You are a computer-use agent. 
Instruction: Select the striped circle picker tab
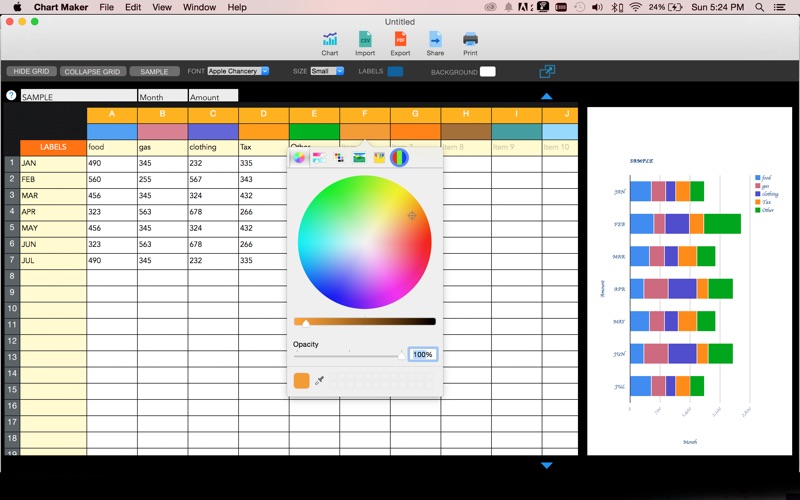399,158
